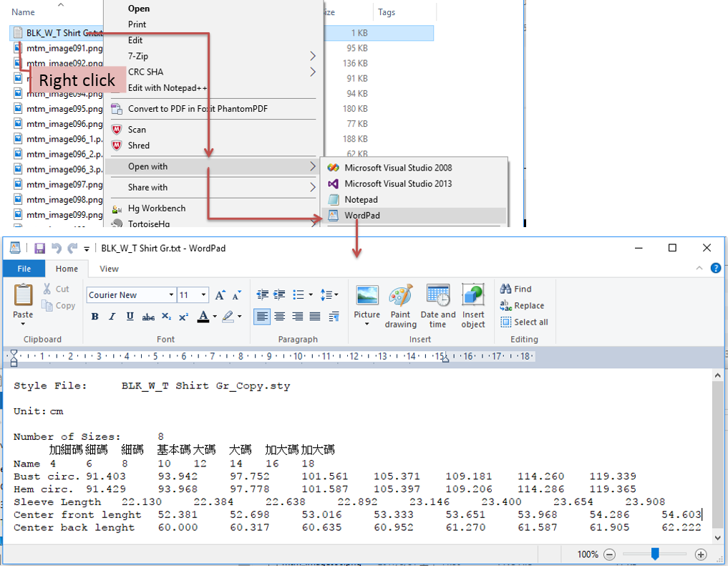Toggle Italic formatting
This screenshot has width=728, height=566.
(112, 317)
